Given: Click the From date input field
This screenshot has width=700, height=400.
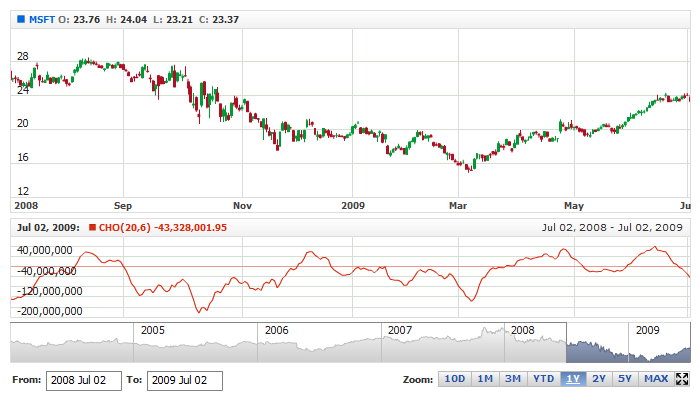Looking at the screenshot, I should click(83, 381).
